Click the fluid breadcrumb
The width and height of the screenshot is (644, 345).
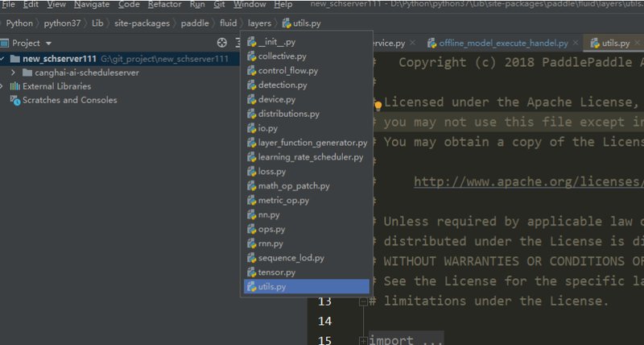click(228, 23)
